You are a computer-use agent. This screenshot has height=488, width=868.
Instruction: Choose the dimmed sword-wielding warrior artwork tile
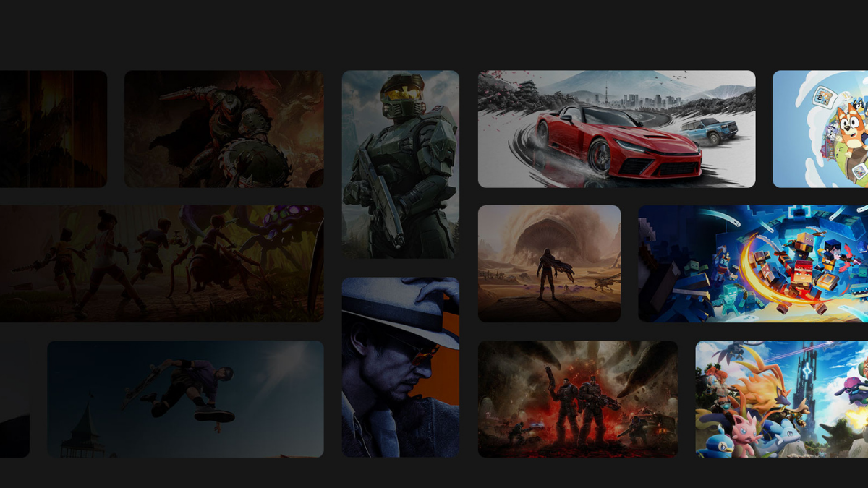224,129
